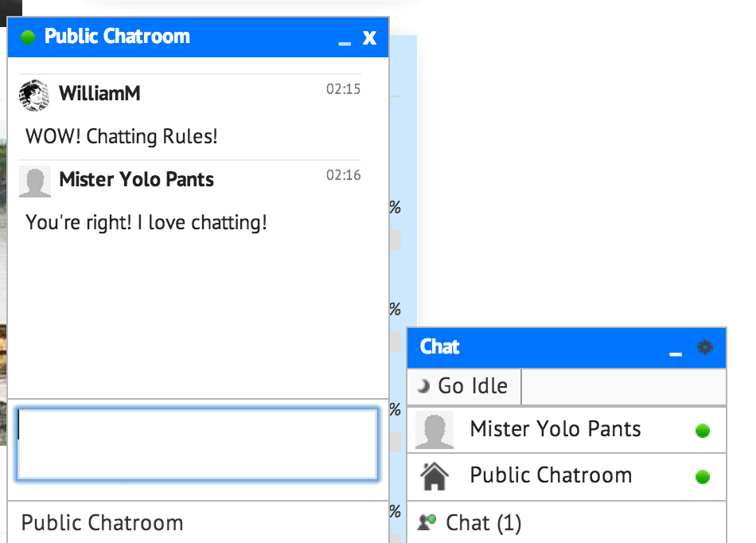Image resolution: width=756 pixels, height=543 pixels.
Task: Collapse the Chat (1) bar
Action: tap(567, 523)
